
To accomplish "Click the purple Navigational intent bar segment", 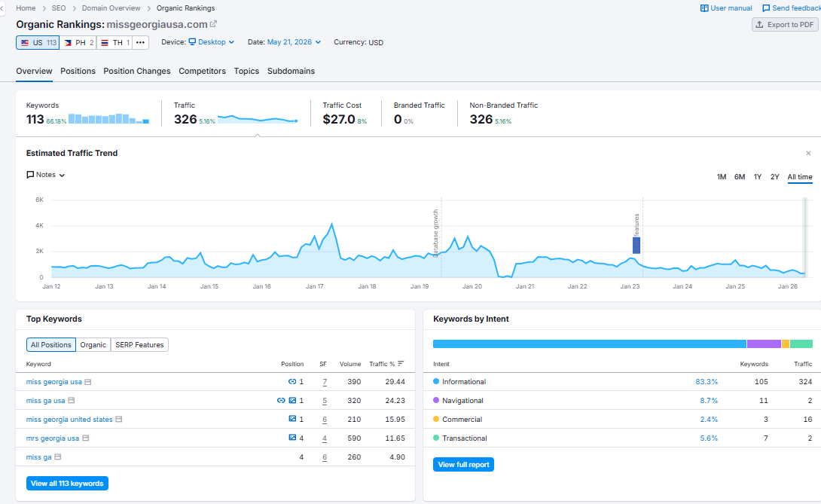I will pos(764,344).
